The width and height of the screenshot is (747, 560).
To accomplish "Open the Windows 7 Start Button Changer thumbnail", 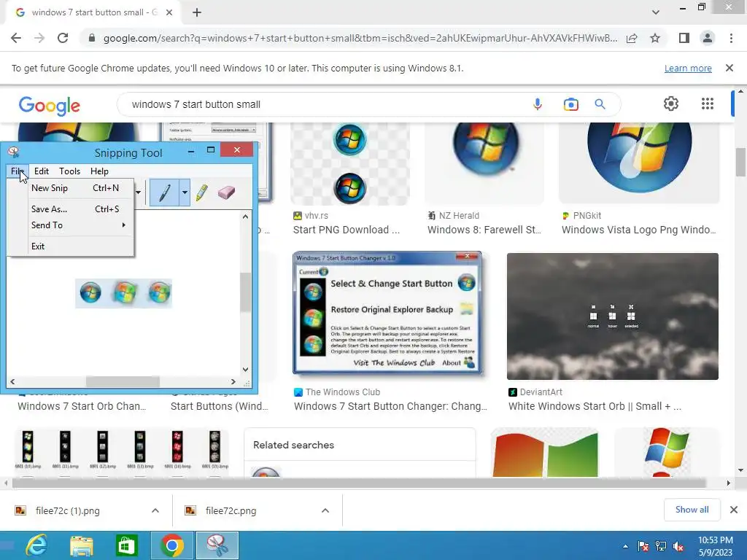I will pyautogui.click(x=387, y=314).
